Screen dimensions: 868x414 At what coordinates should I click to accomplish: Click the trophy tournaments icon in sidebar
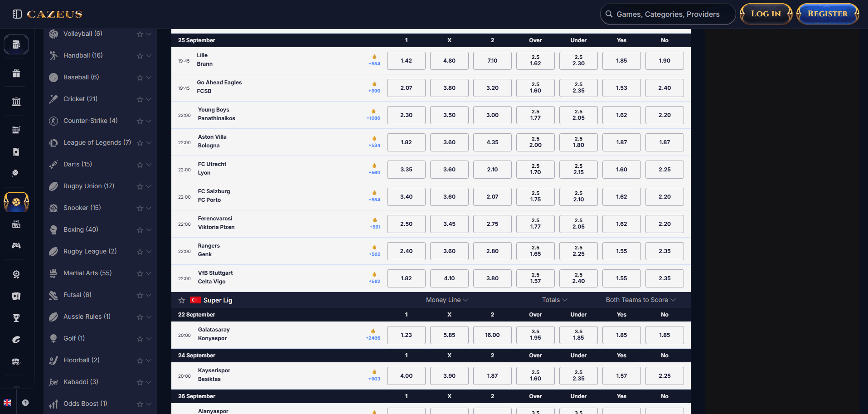pos(16,318)
